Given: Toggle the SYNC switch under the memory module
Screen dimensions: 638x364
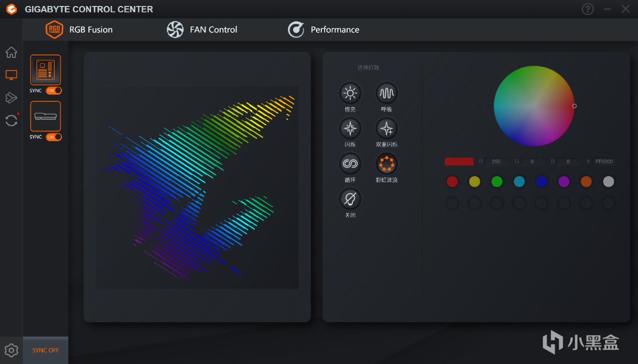Looking at the screenshot, I should pos(54,137).
